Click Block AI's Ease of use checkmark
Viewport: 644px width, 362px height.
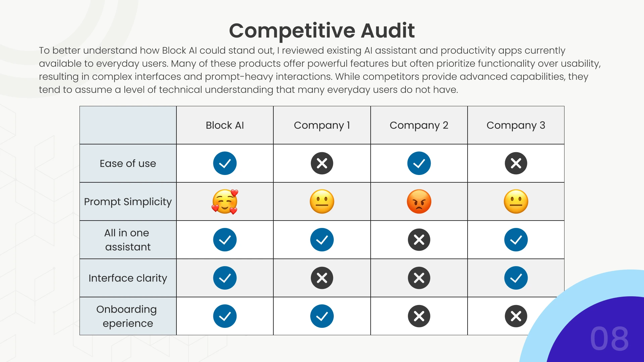[x=225, y=163]
